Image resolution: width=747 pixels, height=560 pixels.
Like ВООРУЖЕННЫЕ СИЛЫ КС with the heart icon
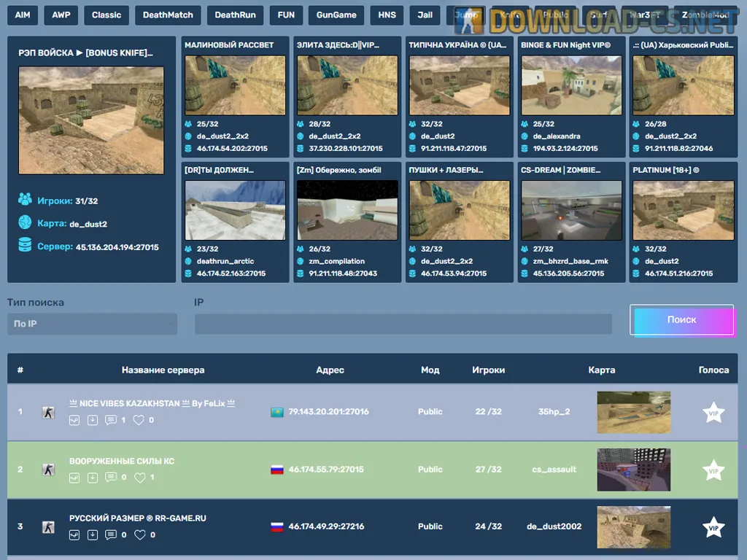(139, 477)
